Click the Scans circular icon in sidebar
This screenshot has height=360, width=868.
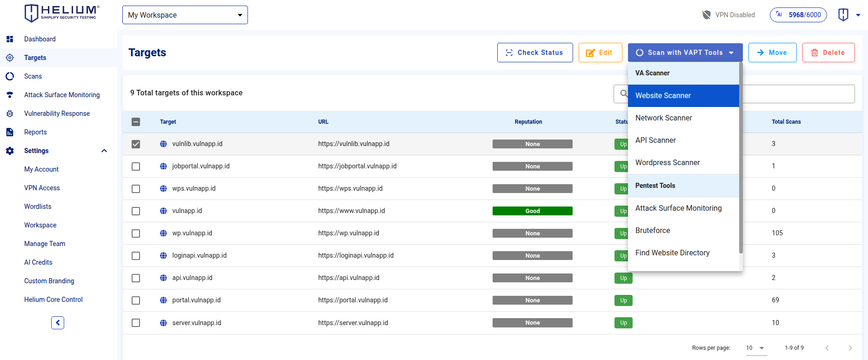[10, 76]
